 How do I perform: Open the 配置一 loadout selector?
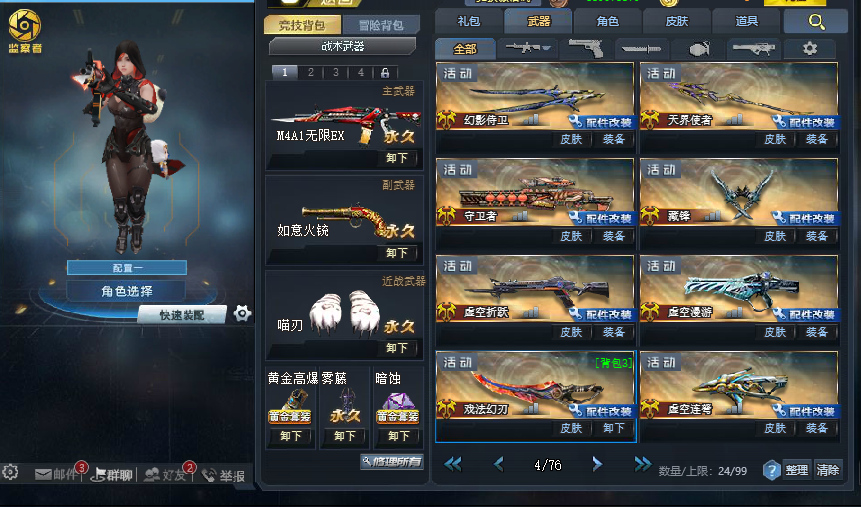coord(127,268)
